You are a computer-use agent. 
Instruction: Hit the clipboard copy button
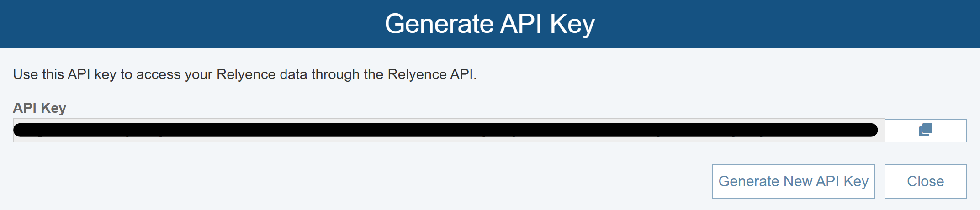925,130
